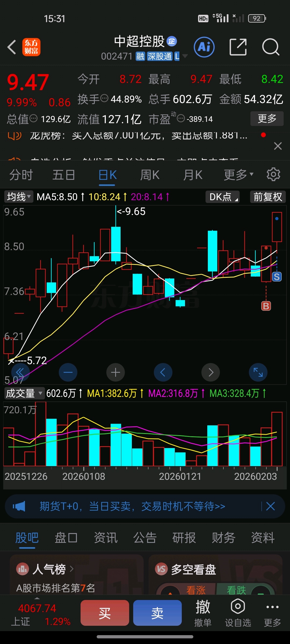
Task: Expand chart to fullscreen icon
Action: (258, 372)
